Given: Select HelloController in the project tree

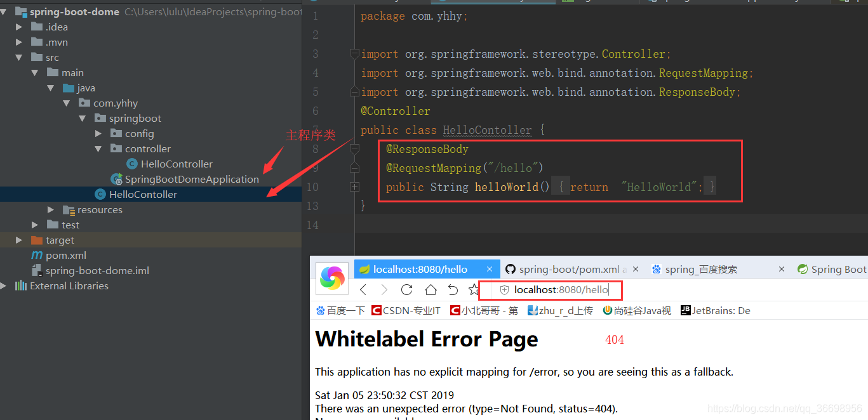Looking at the screenshot, I should click(x=177, y=164).
